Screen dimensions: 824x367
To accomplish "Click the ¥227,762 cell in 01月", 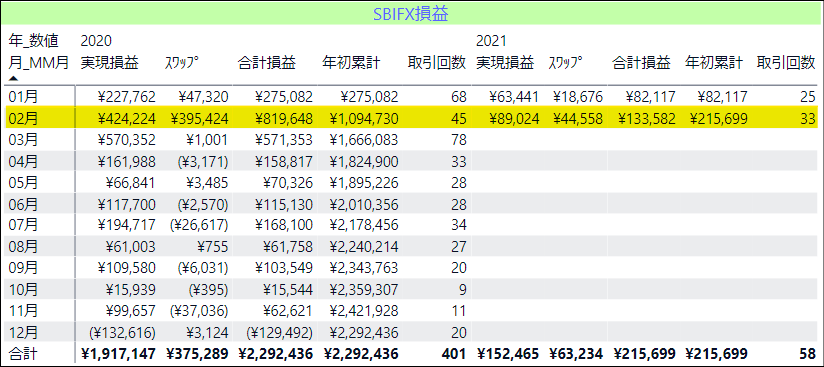I will pos(127,97).
